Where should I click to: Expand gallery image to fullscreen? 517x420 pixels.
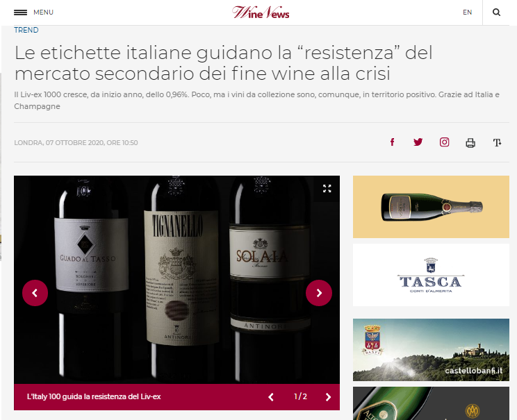point(327,188)
